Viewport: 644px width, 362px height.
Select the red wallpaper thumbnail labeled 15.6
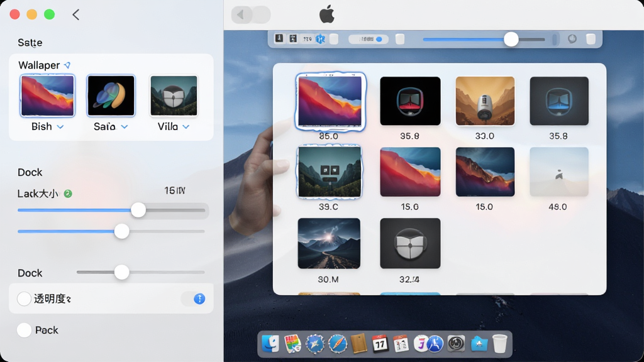point(410,172)
